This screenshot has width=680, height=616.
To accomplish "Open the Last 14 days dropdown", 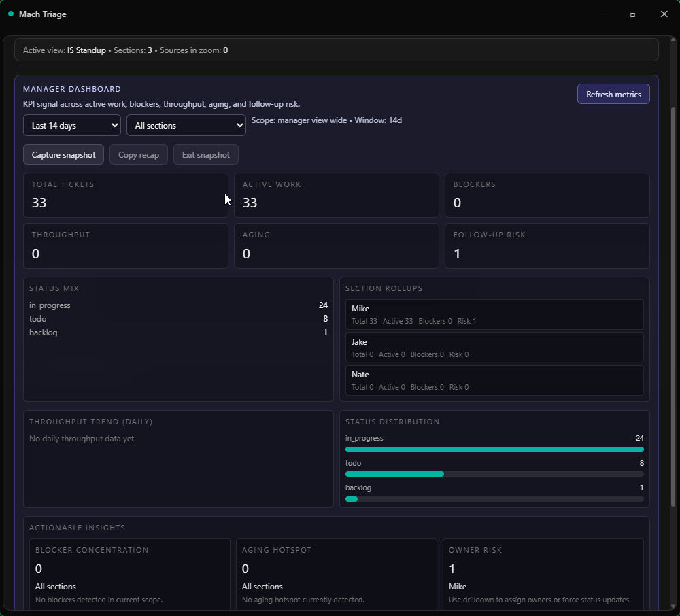I will point(72,125).
